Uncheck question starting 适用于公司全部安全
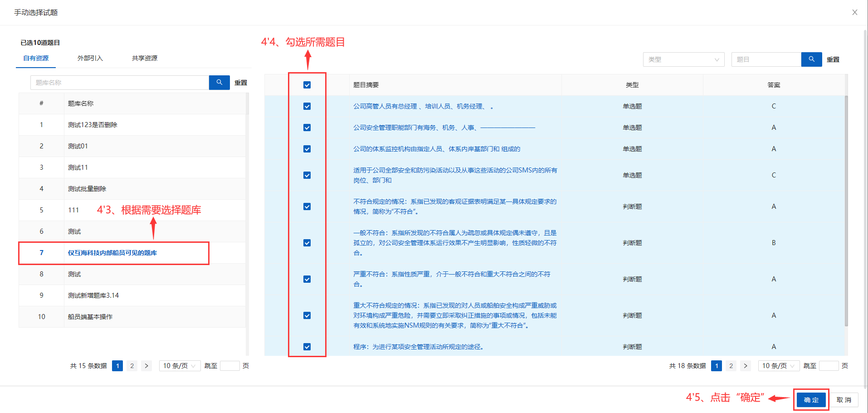The image size is (868, 413). (307, 175)
